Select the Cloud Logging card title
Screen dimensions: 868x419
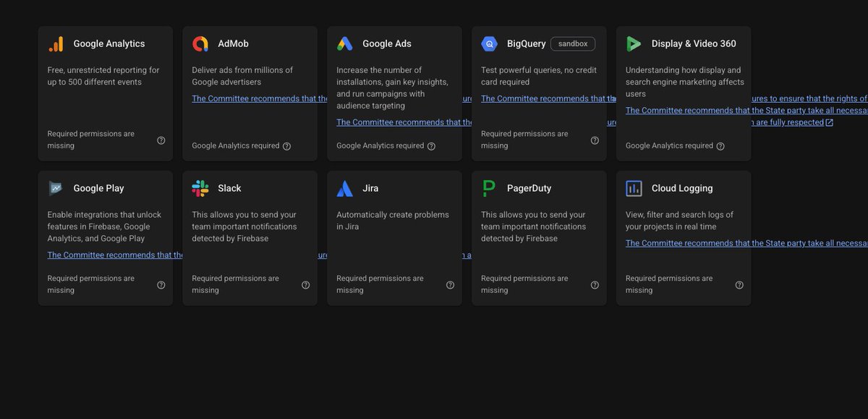[x=682, y=189]
